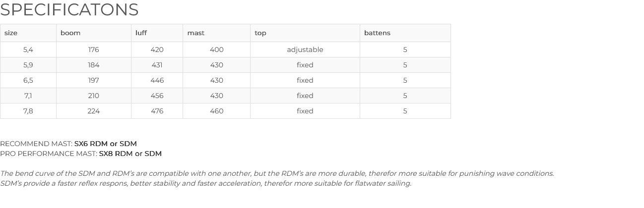Click SX6 RDM or SDM text
Screen dimensions: 644x208
pyautogui.click(x=106, y=144)
